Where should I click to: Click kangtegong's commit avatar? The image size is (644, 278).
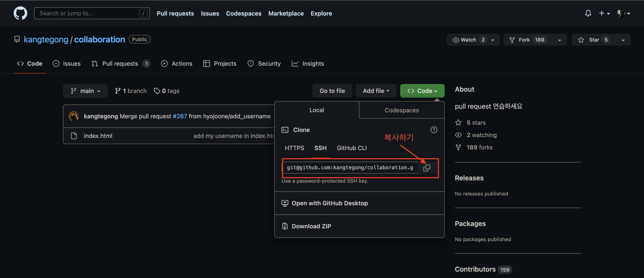74,116
